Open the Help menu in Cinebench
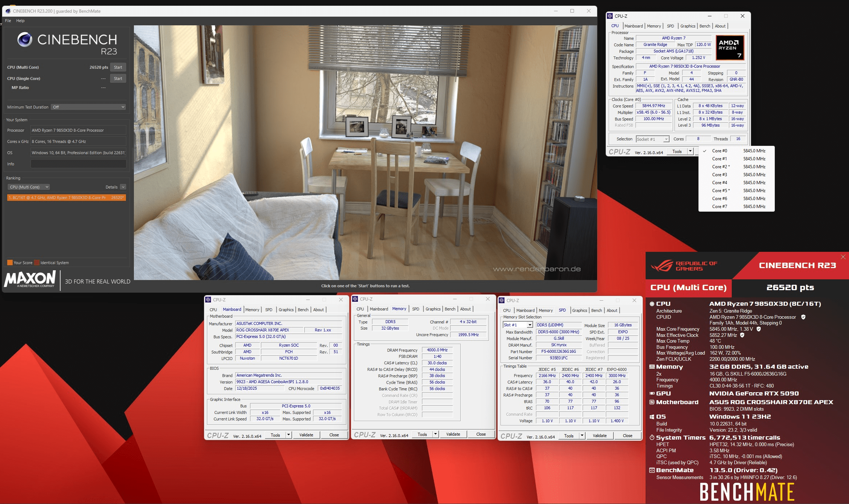The width and height of the screenshot is (849, 504). coord(20,21)
